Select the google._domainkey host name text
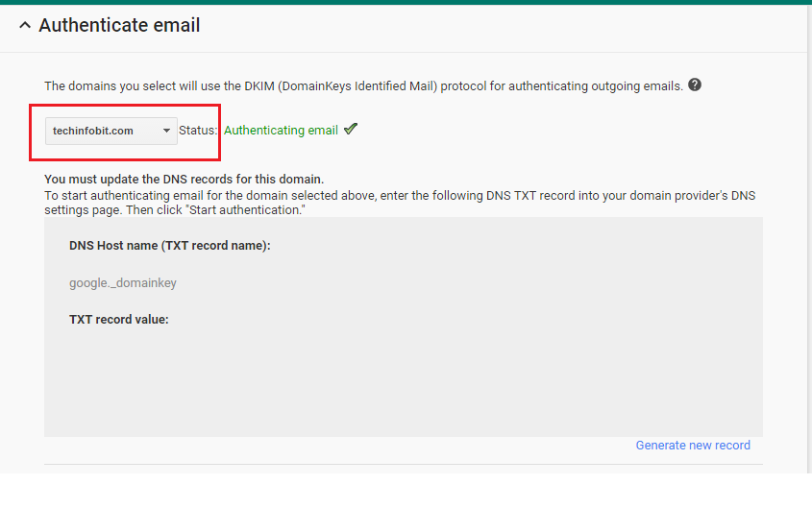The height and width of the screenshot is (508, 812). 123,282
